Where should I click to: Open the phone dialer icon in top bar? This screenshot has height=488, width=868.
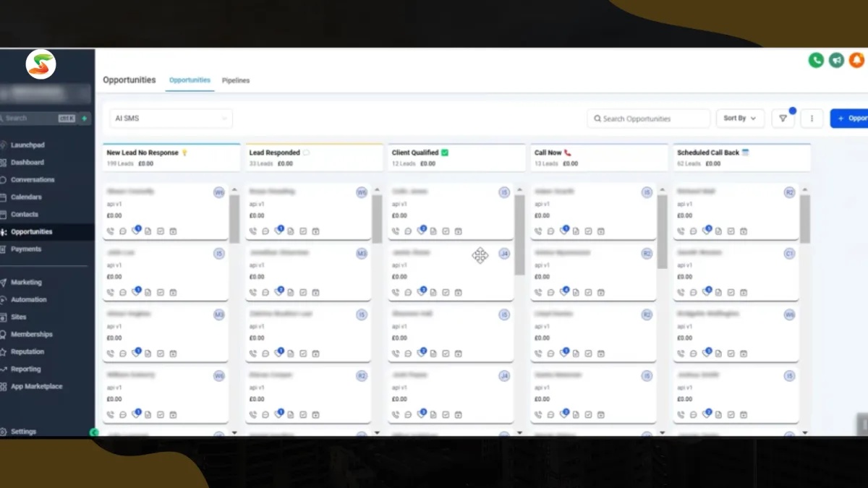(x=816, y=61)
